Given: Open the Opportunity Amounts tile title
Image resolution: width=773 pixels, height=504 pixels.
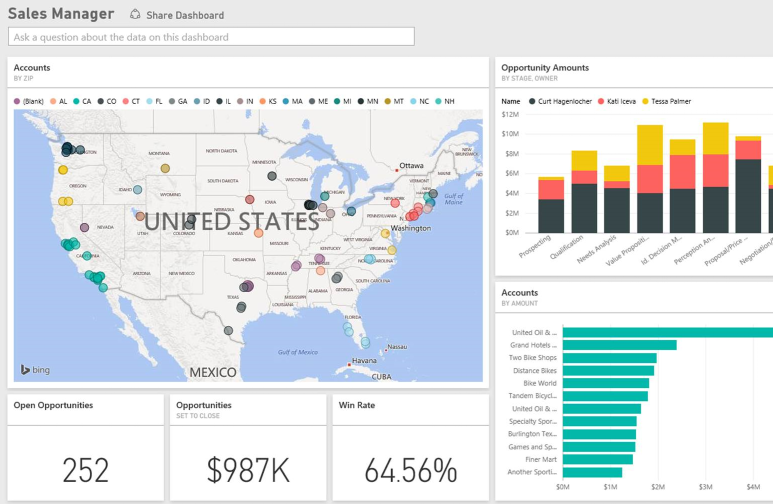Looking at the screenshot, I should (545, 68).
